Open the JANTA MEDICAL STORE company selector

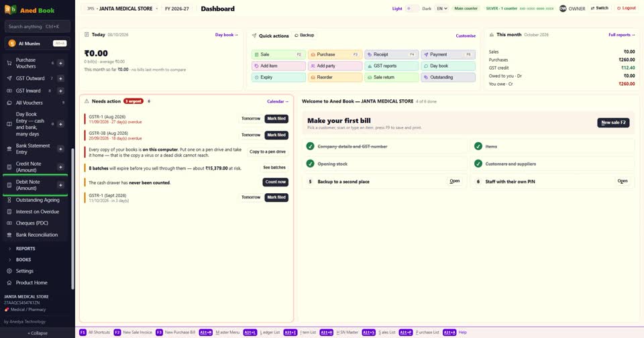122,8
